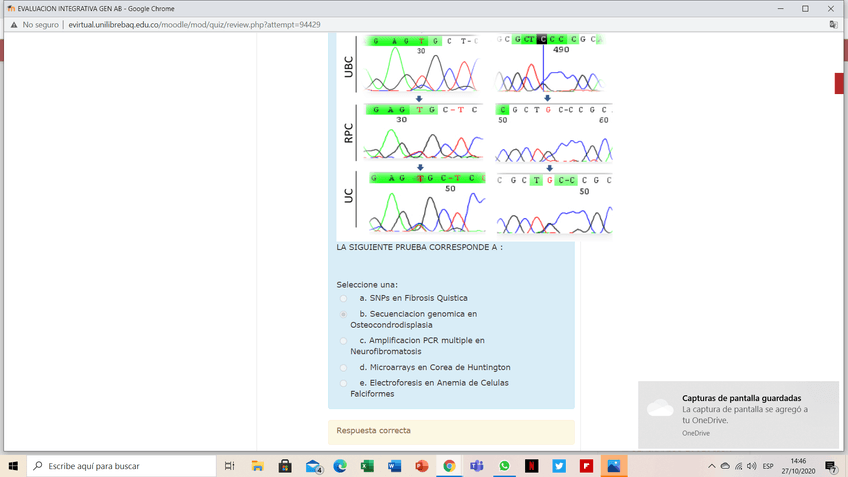Open PowerPoint from the taskbar

(422, 466)
